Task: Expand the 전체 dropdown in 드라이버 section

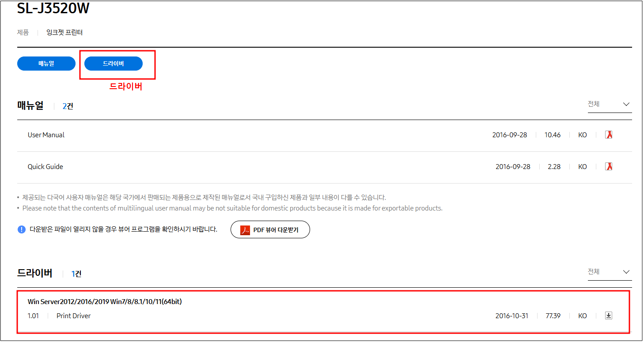Action: [x=610, y=272]
